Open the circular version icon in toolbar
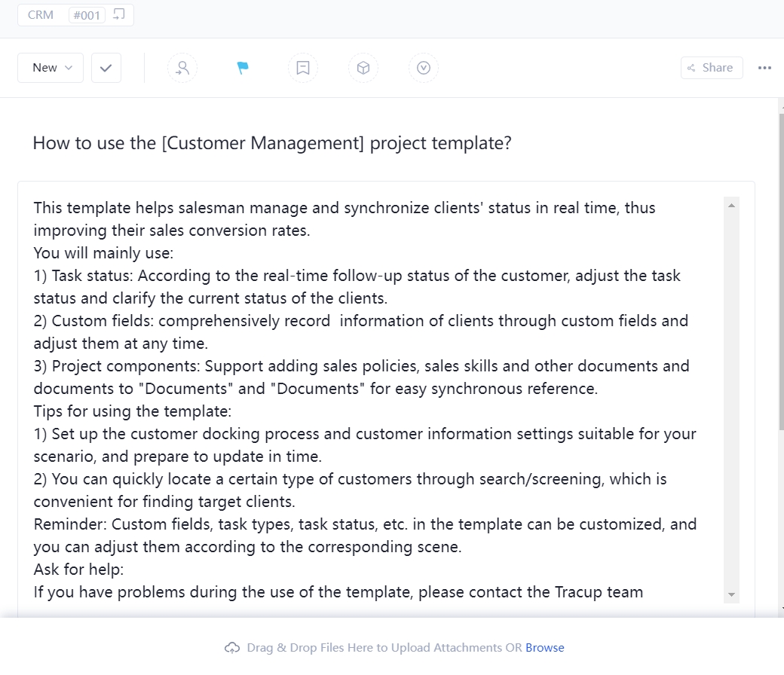 click(424, 67)
